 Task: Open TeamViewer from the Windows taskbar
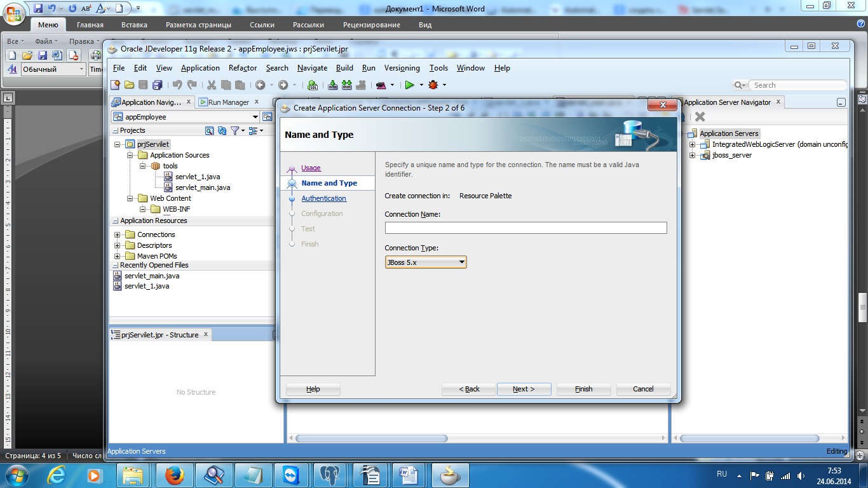tap(290, 475)
